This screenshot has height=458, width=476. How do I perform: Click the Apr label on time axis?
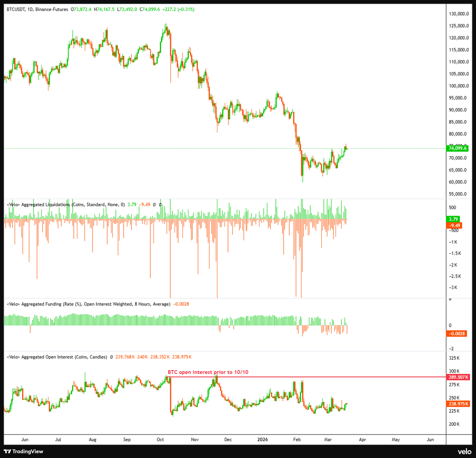362,439
